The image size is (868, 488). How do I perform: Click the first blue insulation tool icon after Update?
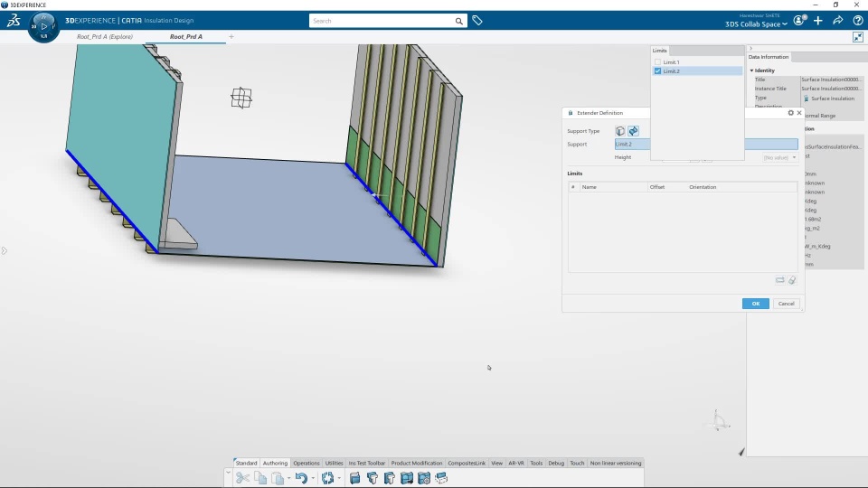click(x=354, y=478)
